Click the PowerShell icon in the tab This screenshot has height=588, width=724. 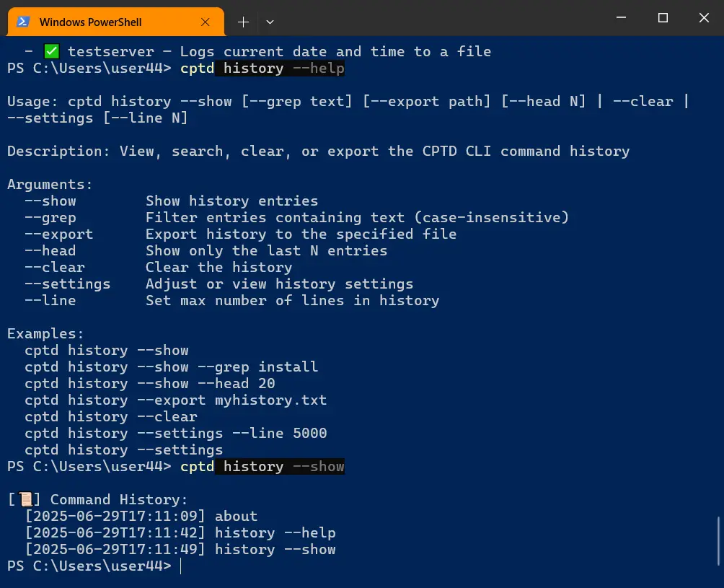pos(23,22)
